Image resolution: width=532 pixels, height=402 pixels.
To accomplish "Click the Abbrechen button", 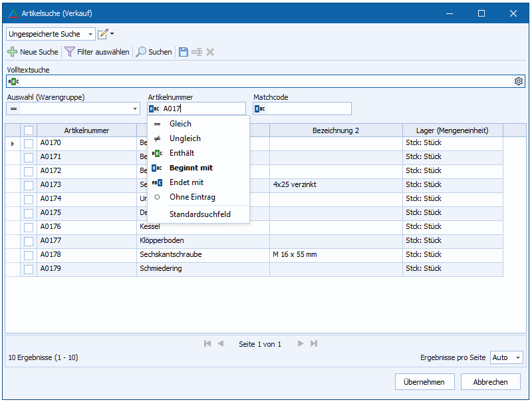I will tap(490, 382).
